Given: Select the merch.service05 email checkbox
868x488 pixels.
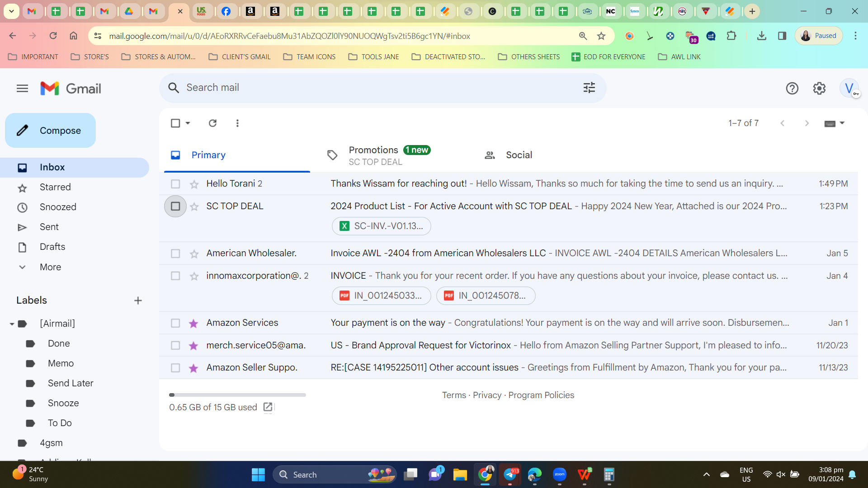Looking at the screenshot, I should pos(175,346).
